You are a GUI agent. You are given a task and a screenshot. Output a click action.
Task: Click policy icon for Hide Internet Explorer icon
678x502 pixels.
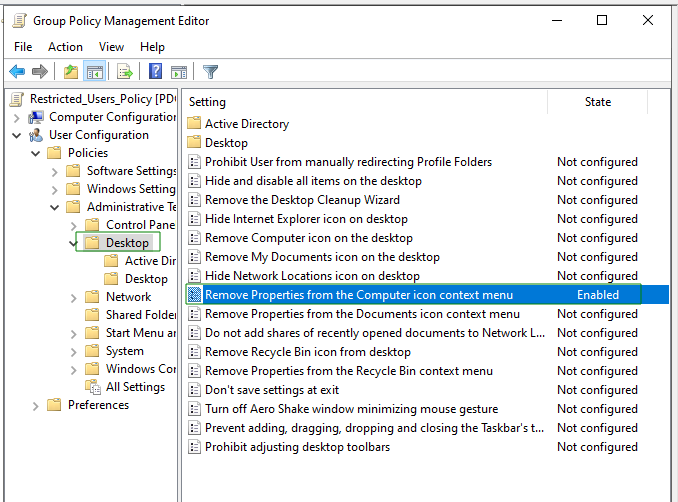pos(195,219)
